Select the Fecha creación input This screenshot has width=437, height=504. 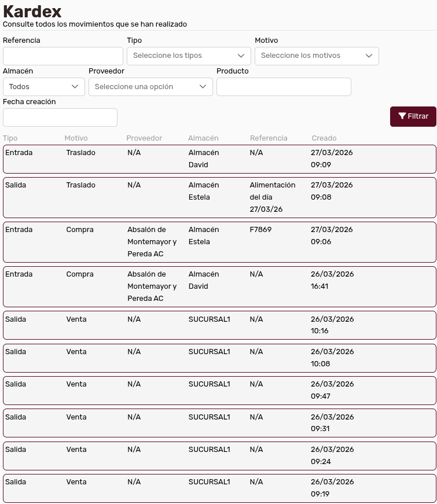(60, 117)
